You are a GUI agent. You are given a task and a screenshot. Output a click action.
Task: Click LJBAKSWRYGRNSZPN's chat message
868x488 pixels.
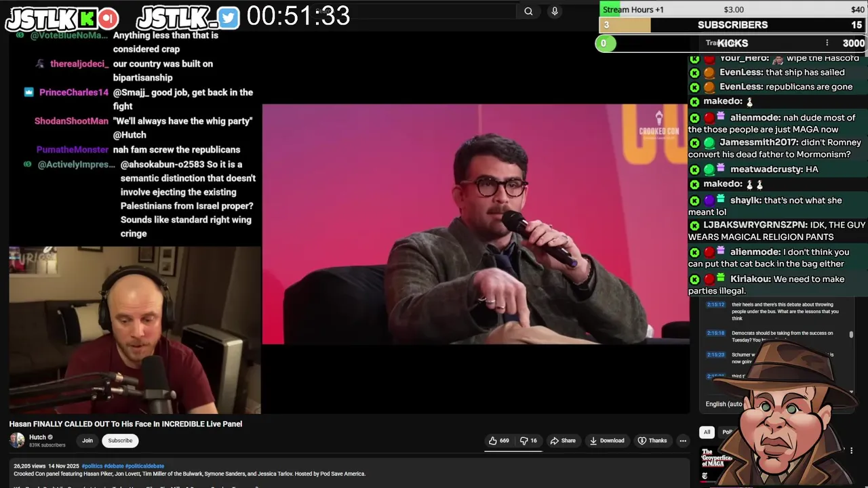tap(778, 231)
